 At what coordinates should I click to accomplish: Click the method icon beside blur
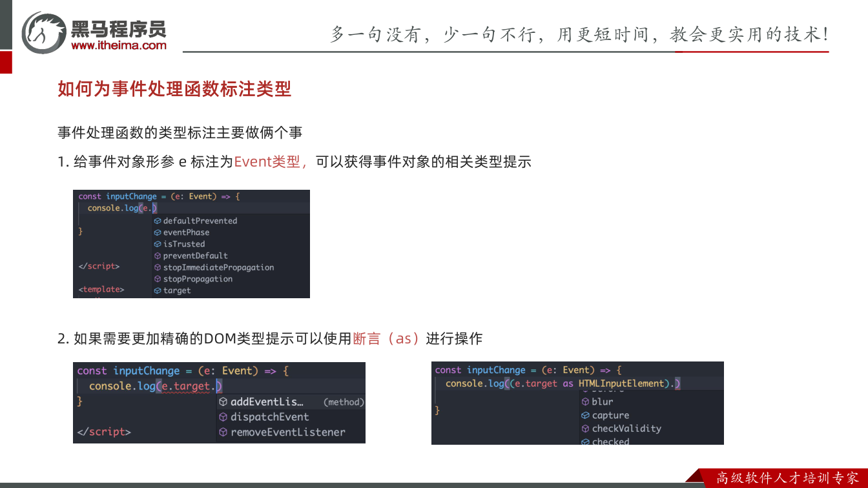pos(585,402)
